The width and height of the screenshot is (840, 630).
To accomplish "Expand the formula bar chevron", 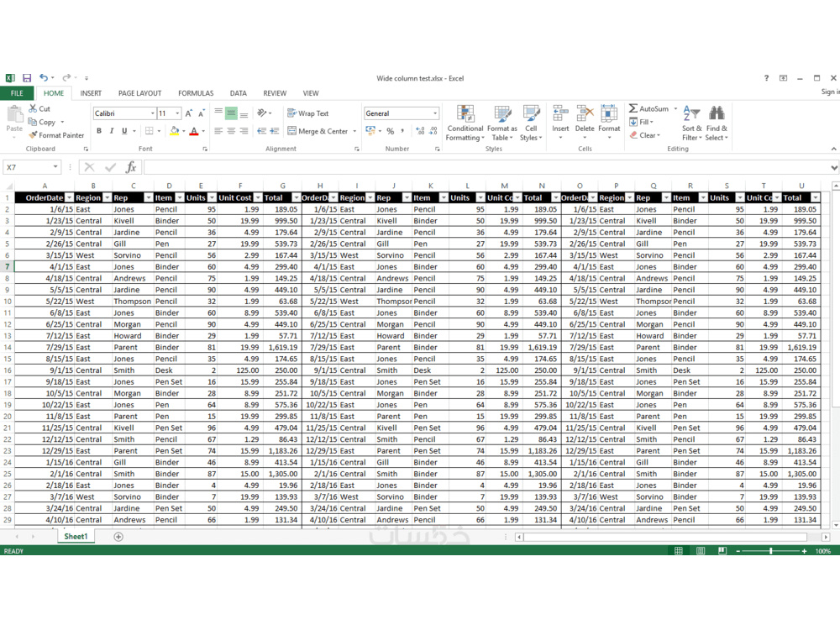I will [x=833, y=168].
